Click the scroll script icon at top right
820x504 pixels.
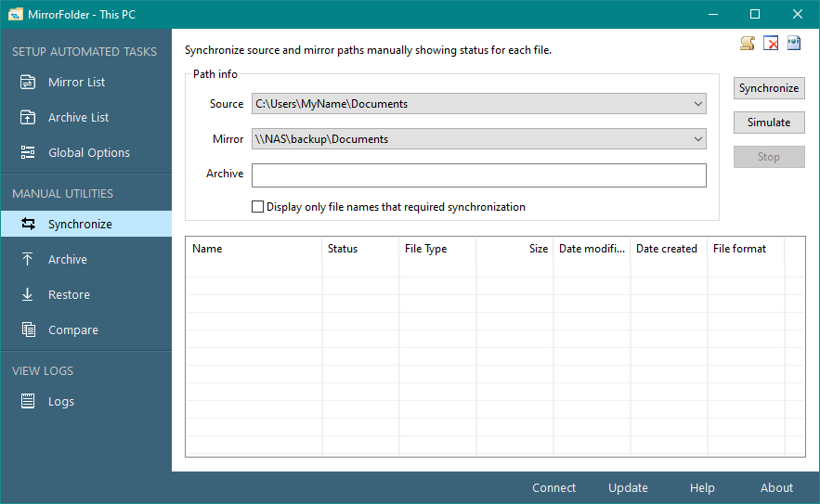tap(748, 43)
